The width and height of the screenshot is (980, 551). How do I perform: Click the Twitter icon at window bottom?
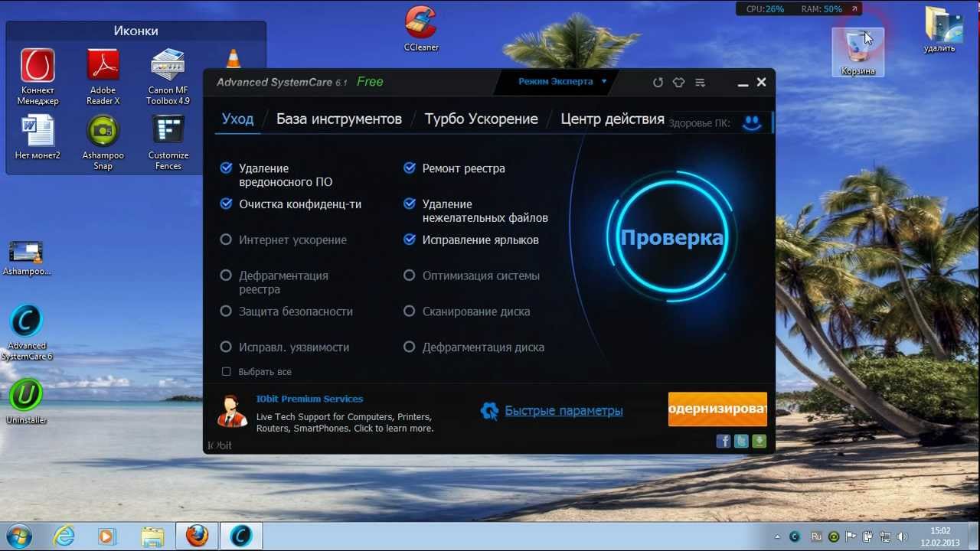point(741,441)
